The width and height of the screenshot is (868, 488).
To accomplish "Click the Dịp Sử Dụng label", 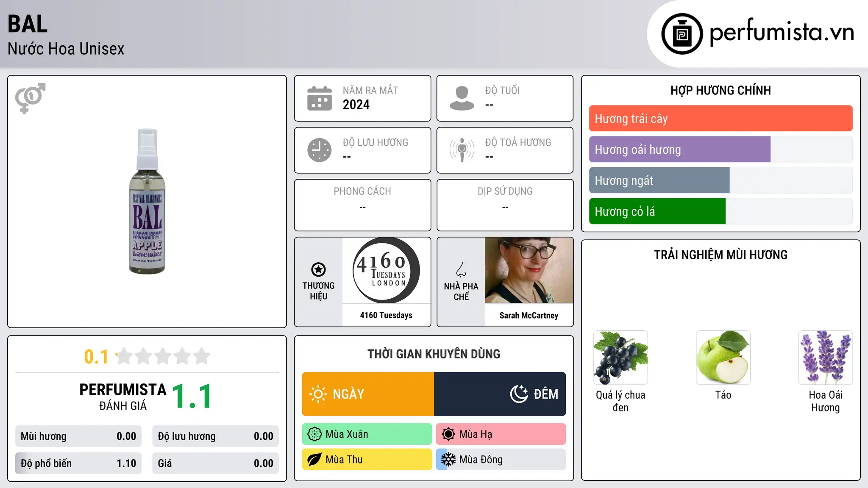I will [505, 191].
